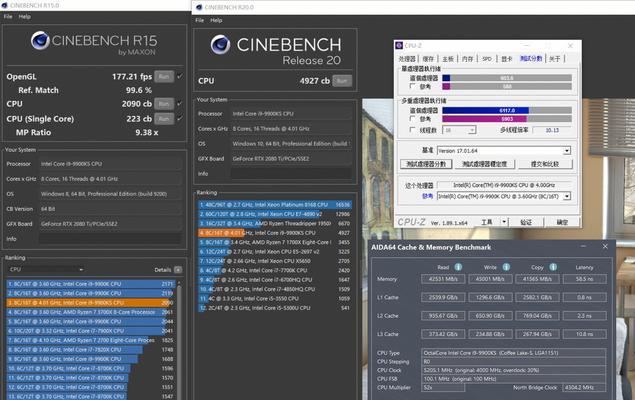Click the Details toggle icon in R15 Ranking
The width and height of the screenshot is (635, 400).
[x=178, y=270]
